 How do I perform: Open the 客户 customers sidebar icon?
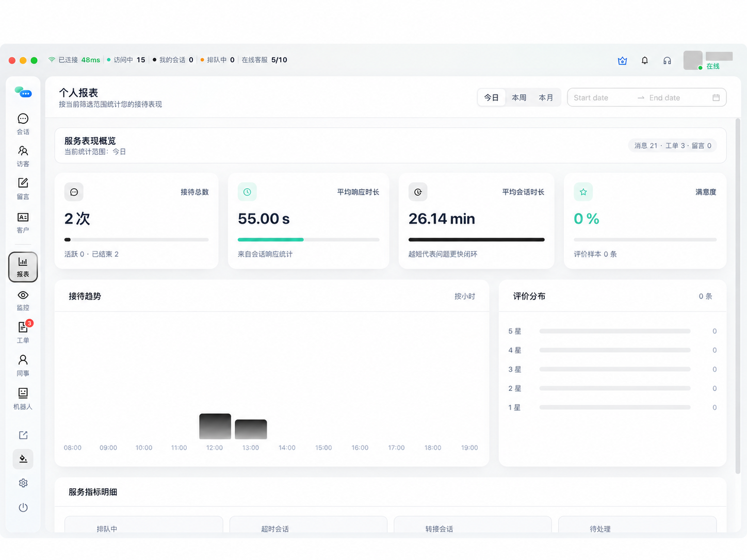pyautogui.click(x=23, y=222)
